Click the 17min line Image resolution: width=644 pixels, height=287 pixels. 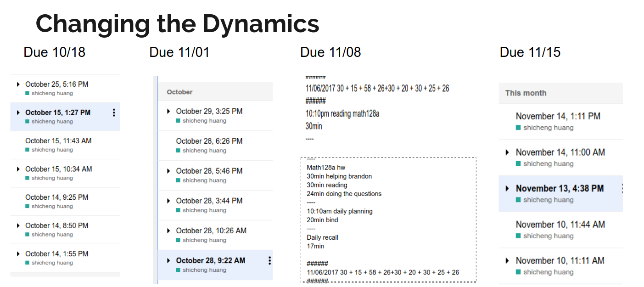[315, 246]
